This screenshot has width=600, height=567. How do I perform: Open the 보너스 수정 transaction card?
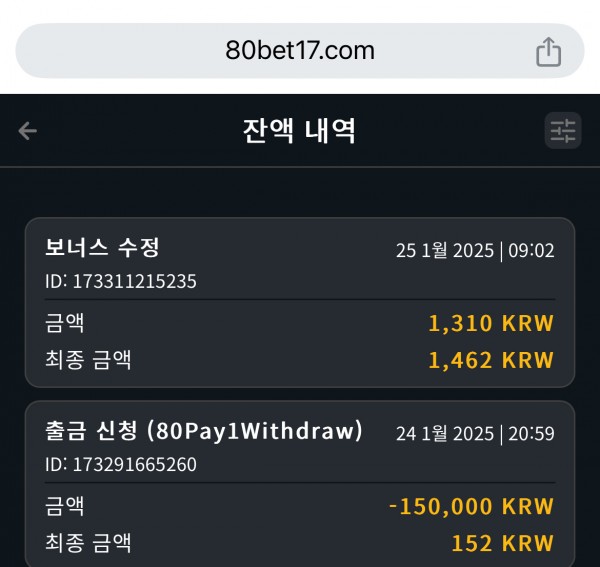[300, 302]
